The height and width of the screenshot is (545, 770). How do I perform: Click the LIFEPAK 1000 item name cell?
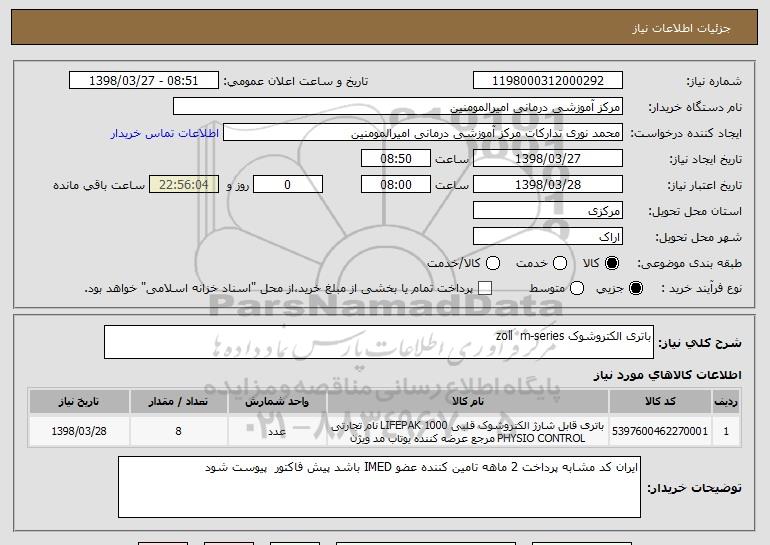point(468,431)
